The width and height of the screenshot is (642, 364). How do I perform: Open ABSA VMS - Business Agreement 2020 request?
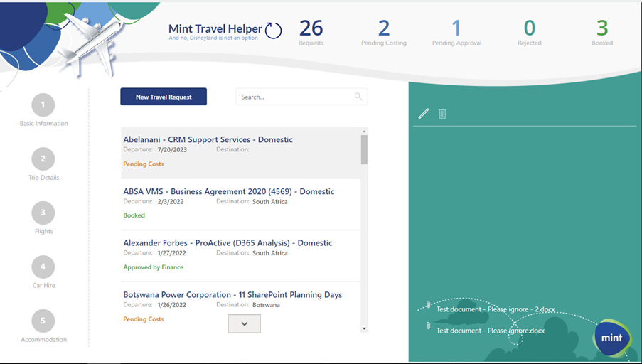pos(241,205)
